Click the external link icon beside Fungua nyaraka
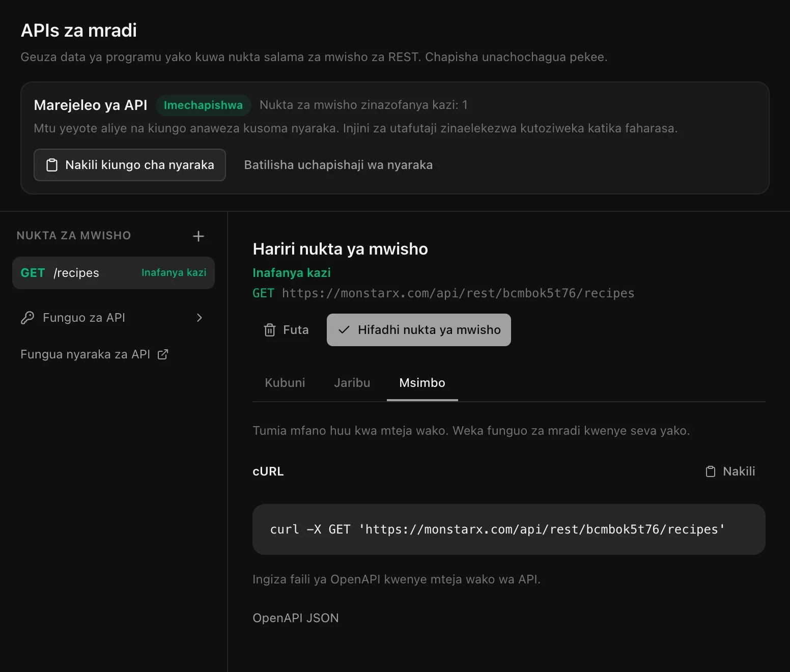Screen dimensions: 790x672 (x=163, y=354)
